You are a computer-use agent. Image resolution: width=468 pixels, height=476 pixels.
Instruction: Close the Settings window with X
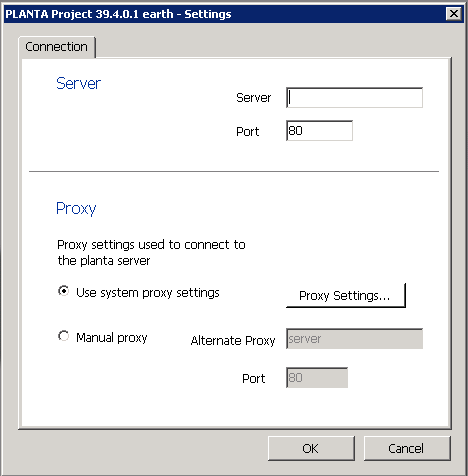coord(454,14)
